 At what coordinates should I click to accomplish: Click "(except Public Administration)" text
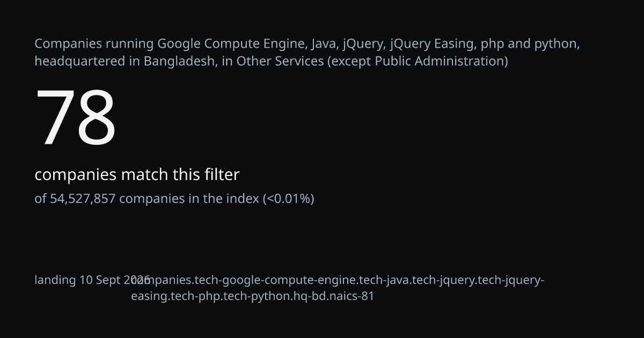[418, 61]
